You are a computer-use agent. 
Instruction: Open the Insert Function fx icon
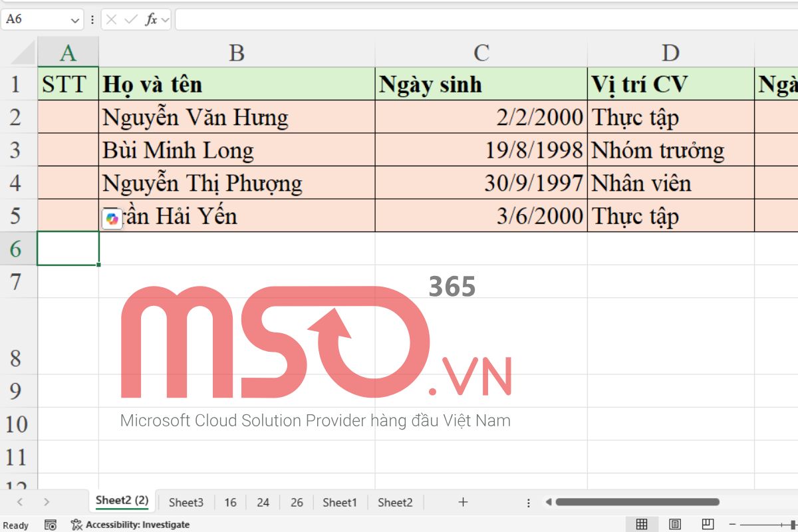152,19
